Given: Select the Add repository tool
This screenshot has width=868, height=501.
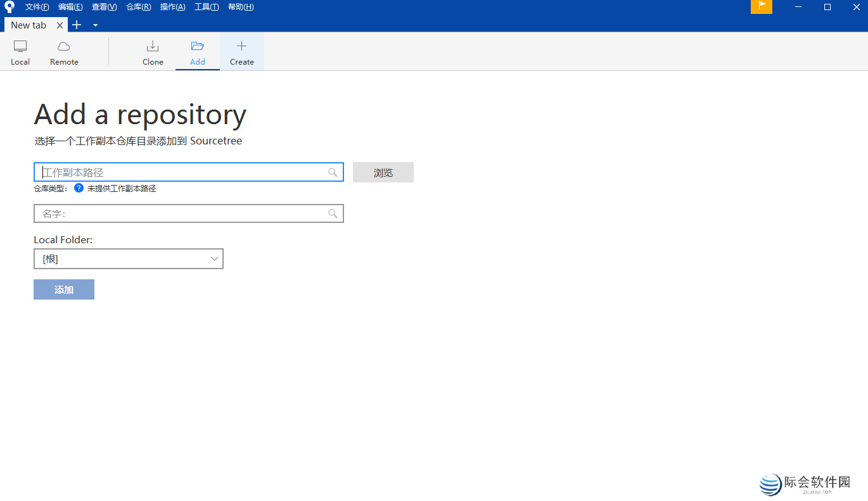Looking at the screenshot, I should (x=197, y=51).
